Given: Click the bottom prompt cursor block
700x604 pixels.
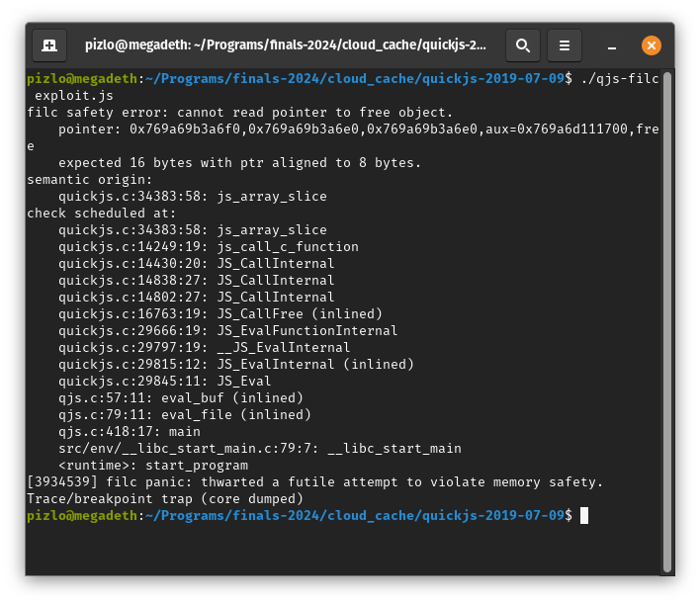Looking at the screenshot, I should 584,516.
